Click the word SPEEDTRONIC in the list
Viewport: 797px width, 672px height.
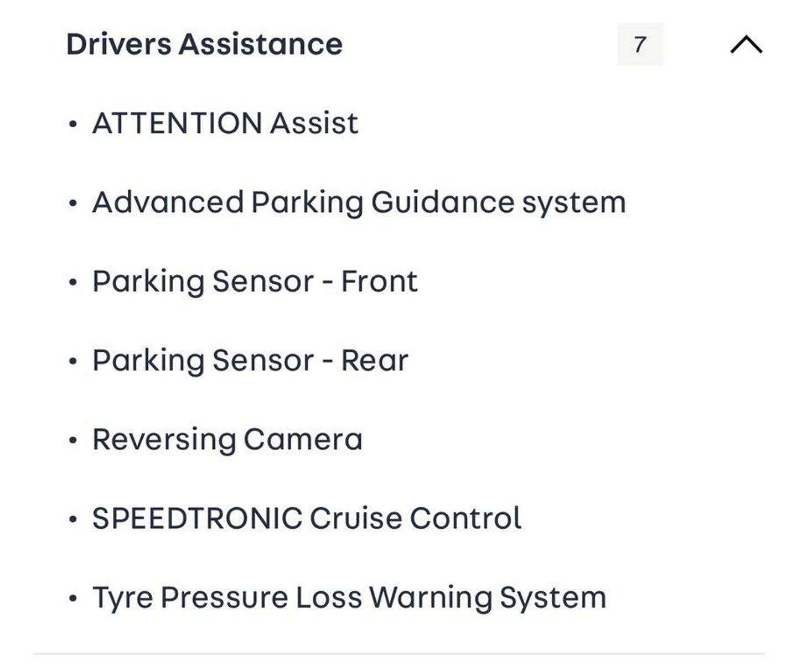click(197, 518)
